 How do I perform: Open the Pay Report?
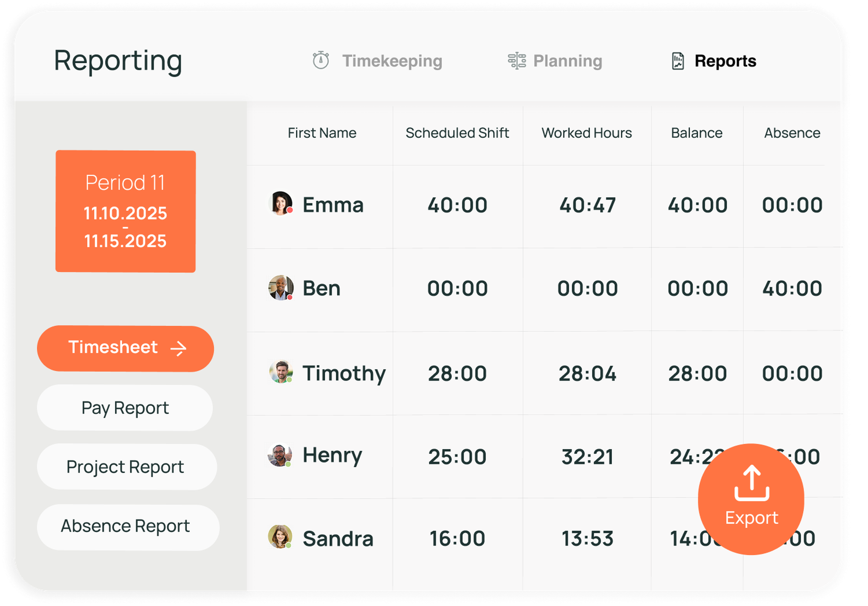click(x=125, y=408)
